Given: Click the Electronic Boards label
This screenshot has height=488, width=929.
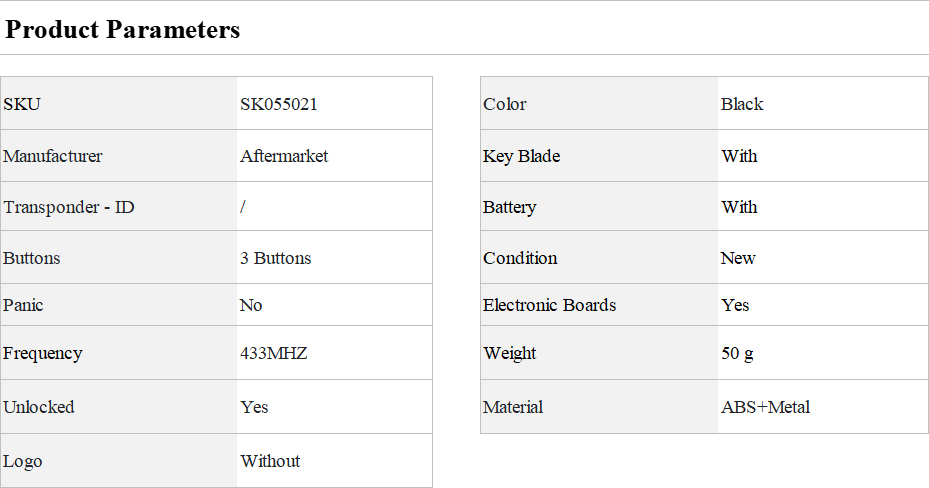Looking at the screenshot, I should (550, 305).
